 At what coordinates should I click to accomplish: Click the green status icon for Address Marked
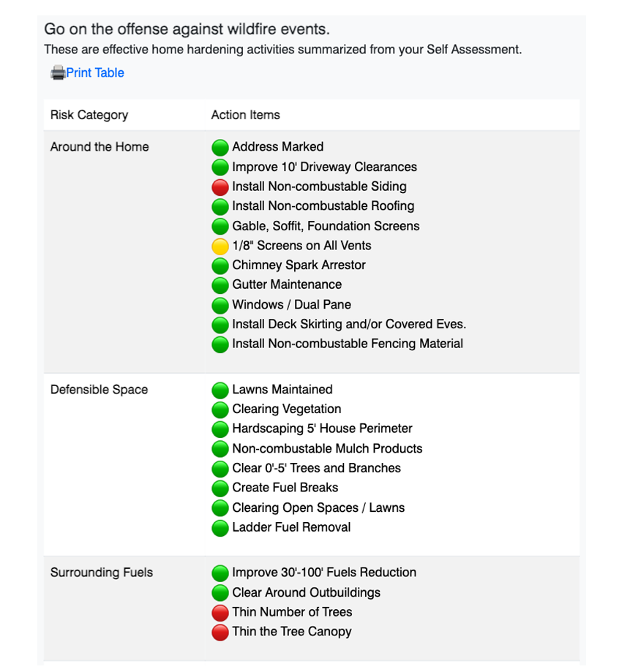[x=220, y=147]
